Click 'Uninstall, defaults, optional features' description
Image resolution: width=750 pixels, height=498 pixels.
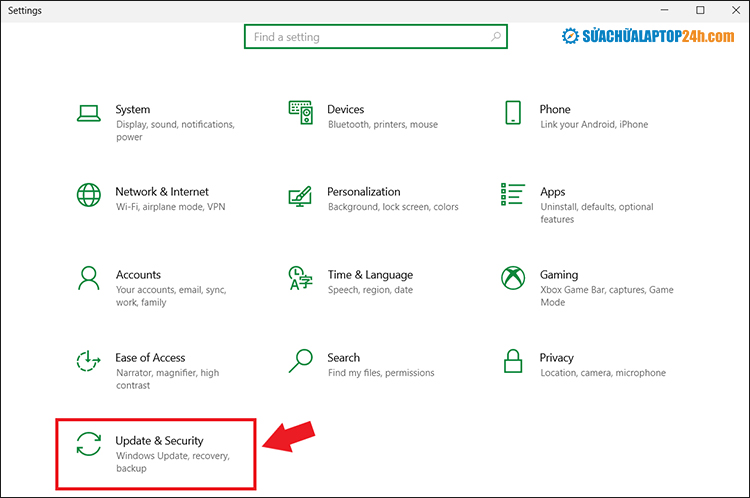pyautogui.click(x=597, y=213)
